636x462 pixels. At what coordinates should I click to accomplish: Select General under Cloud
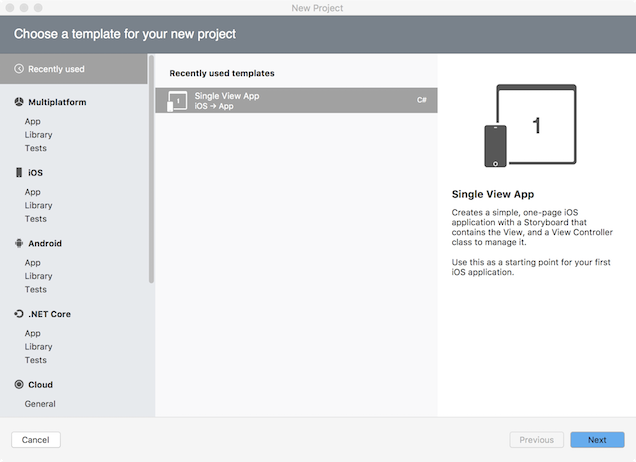point(40,404)
